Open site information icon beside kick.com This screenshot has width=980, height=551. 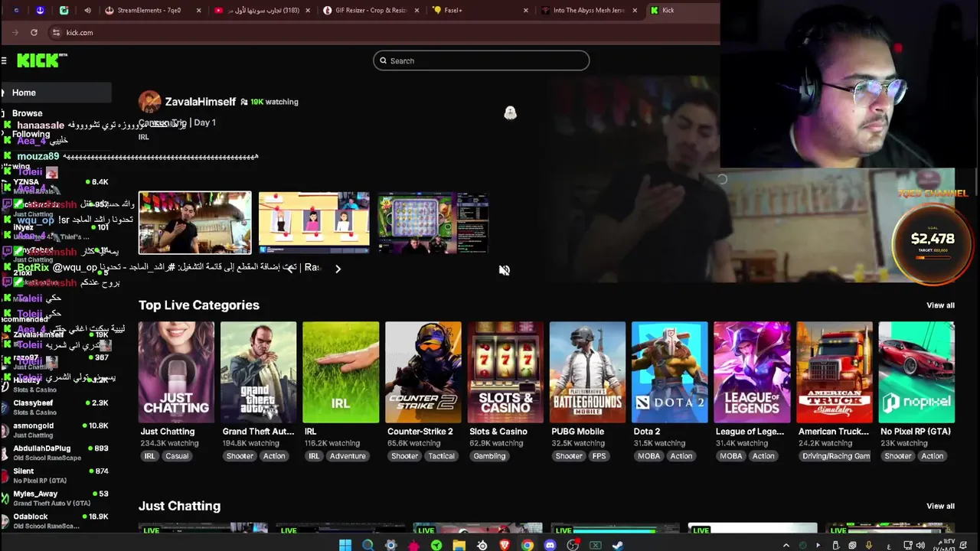(x=56, y=32)
